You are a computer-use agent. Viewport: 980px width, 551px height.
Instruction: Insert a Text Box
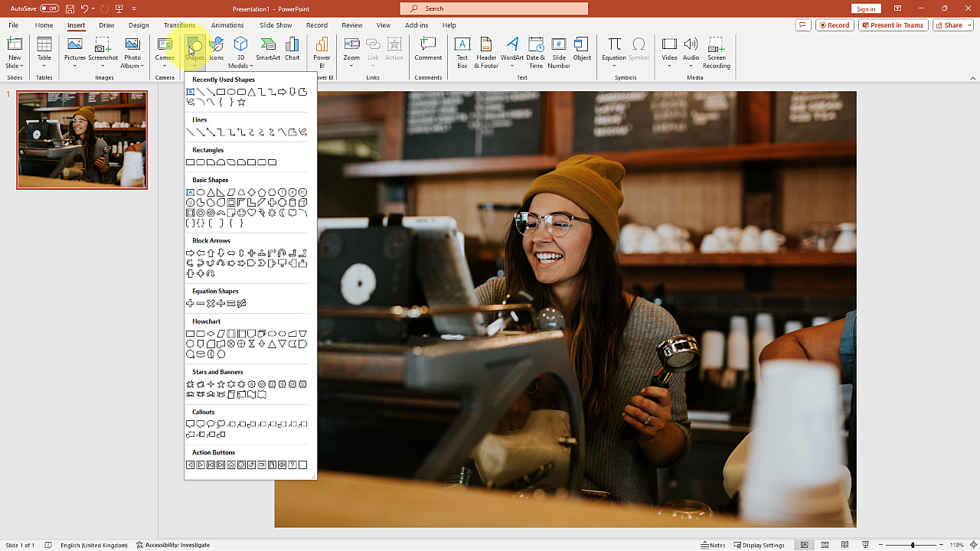462,52
